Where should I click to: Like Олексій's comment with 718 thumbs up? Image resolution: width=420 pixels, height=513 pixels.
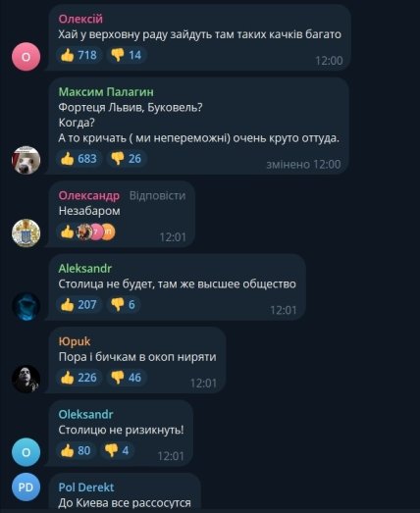[x=79, y=55]
